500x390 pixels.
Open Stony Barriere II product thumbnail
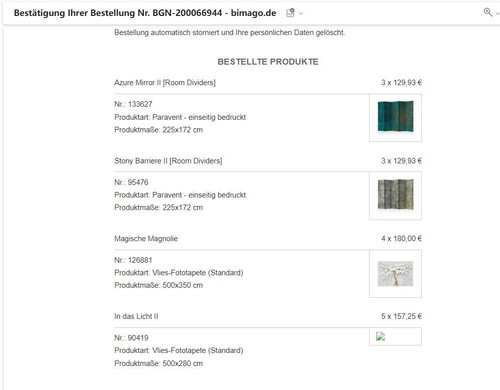[x=395, y=195]
